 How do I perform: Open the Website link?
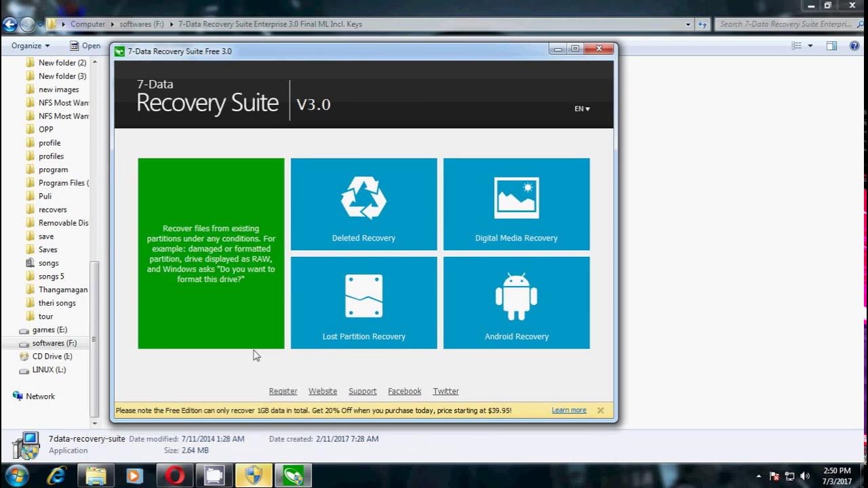323,391
